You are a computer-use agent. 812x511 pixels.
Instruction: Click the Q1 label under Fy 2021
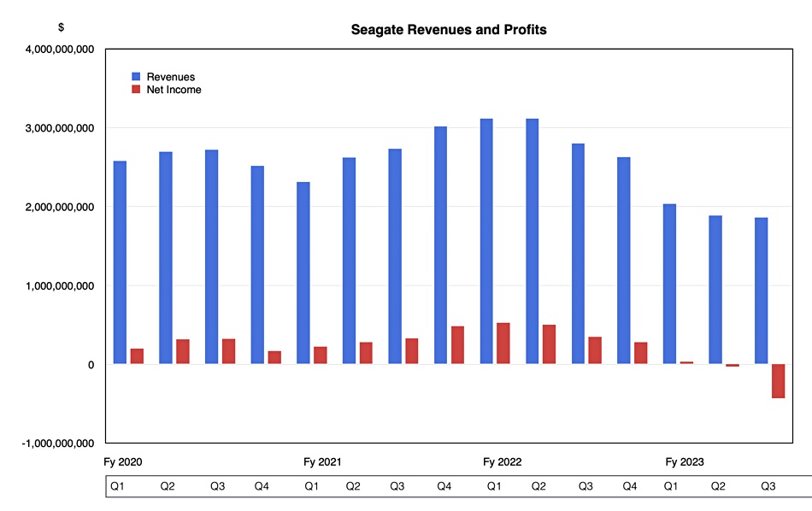(311, 486)
